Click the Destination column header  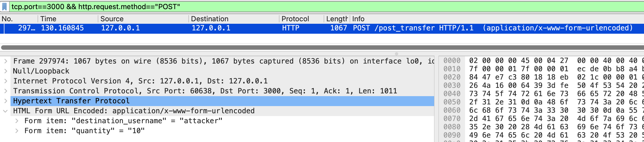pos(229,19)
